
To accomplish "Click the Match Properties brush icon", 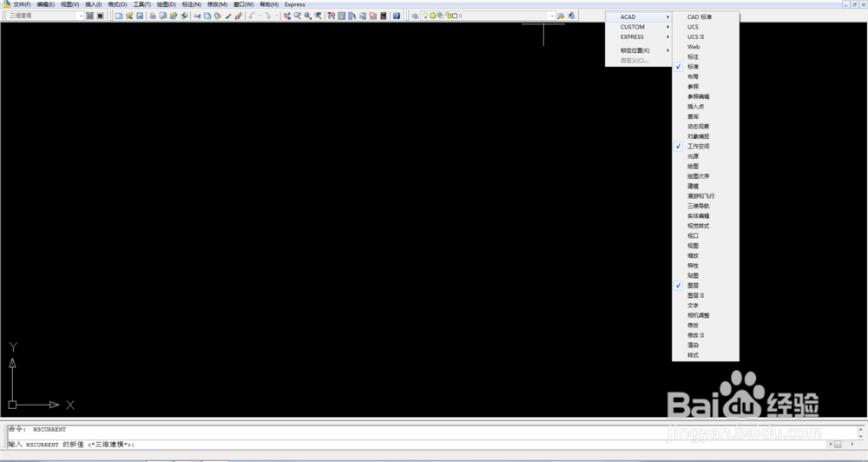I will (x=228, y=16).
